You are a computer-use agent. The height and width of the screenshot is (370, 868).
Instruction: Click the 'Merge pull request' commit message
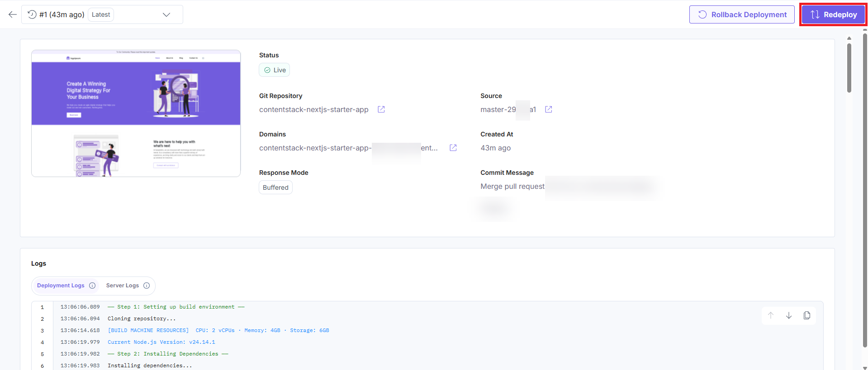click(512, 186)
